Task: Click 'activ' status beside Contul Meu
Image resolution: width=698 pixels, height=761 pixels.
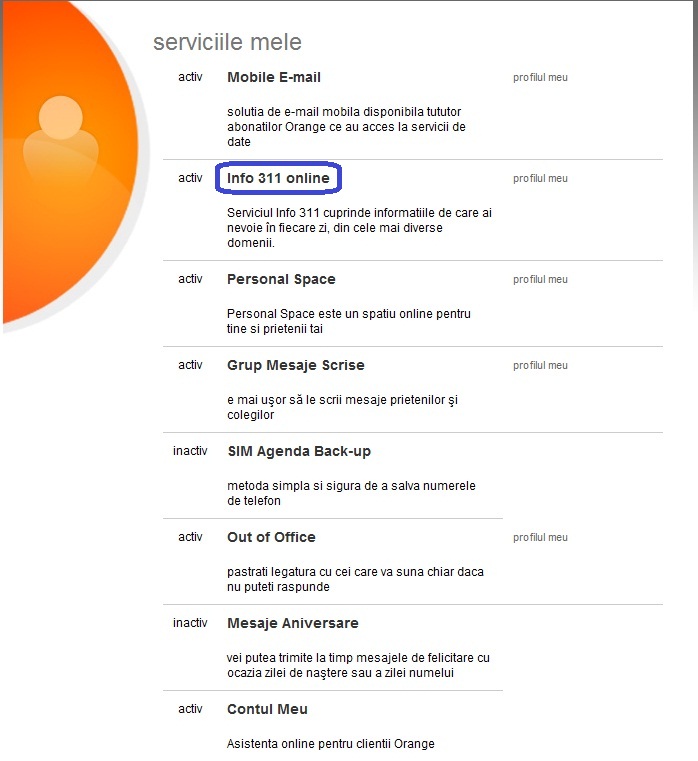Action: (190, 709)
